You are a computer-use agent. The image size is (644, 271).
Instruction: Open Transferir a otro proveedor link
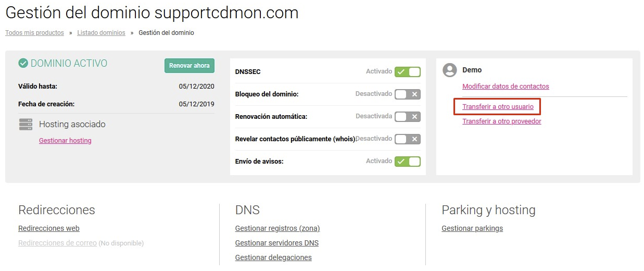(x=502, y=121)
